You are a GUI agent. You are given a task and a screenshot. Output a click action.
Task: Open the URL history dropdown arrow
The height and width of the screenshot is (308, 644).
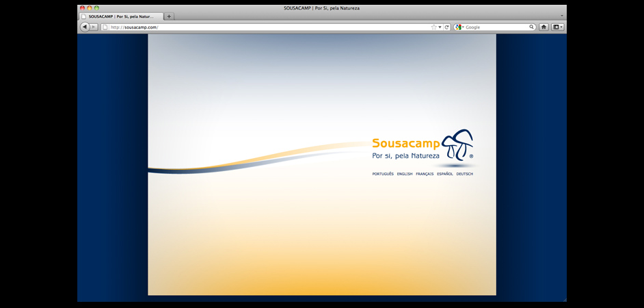click(440, 27)
